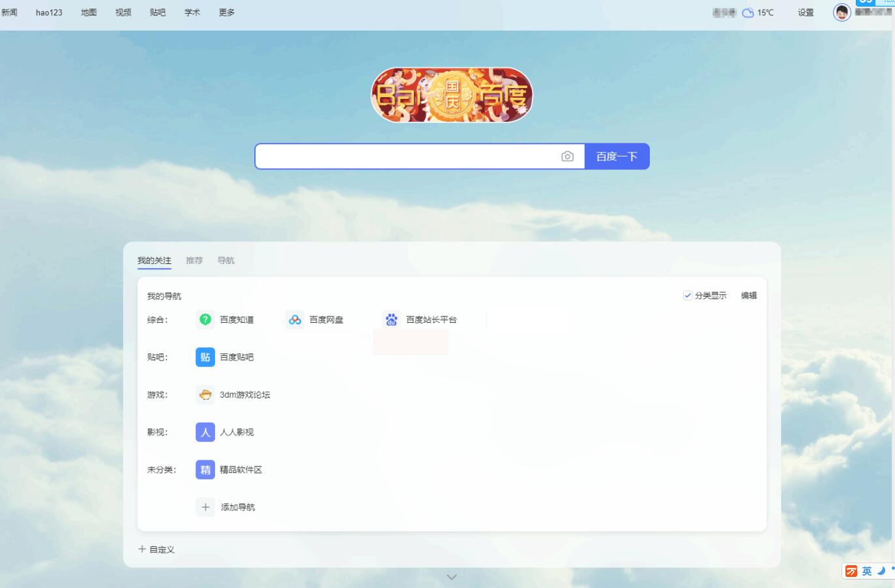This screenshot has width=895, height=588.
Task: Open the 人人影视 icon
Action: [205, 432]
